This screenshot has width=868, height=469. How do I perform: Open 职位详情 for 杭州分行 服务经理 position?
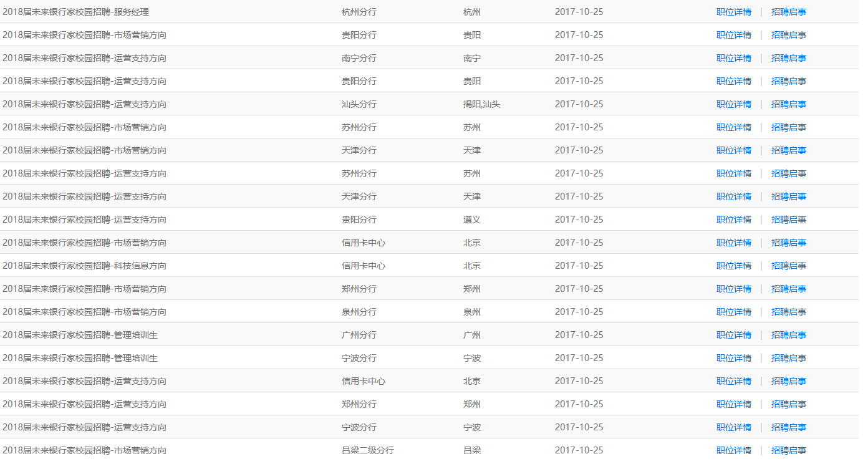733,12
